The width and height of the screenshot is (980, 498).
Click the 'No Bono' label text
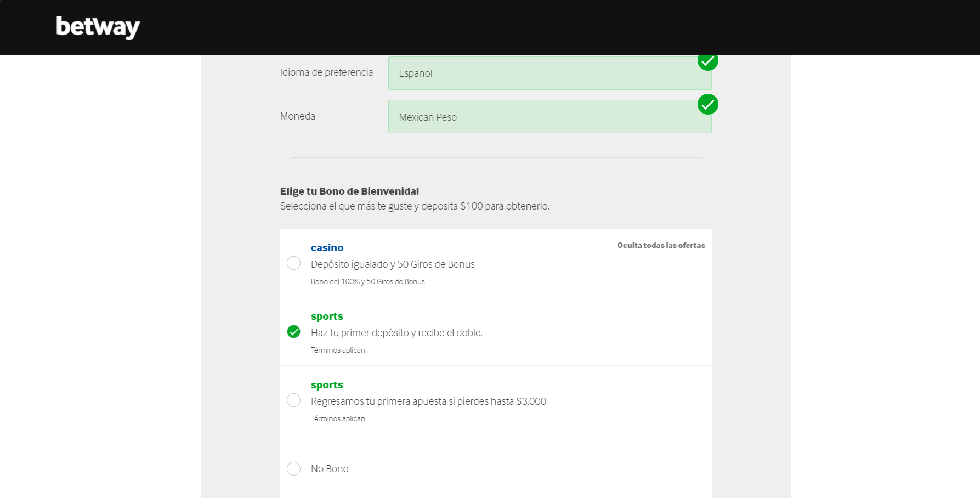pyautogui.click(x=330, y=469)
